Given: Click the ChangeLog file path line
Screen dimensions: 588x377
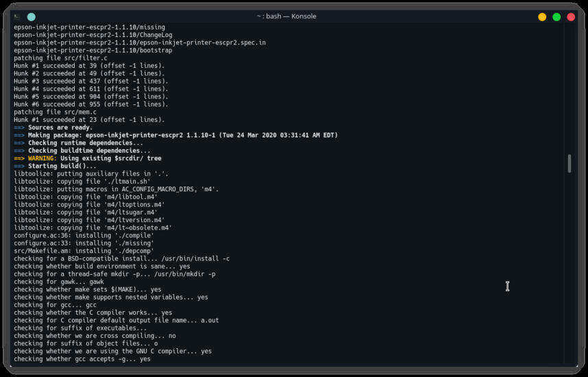Looking at the screenshot, I should (93, 35).
